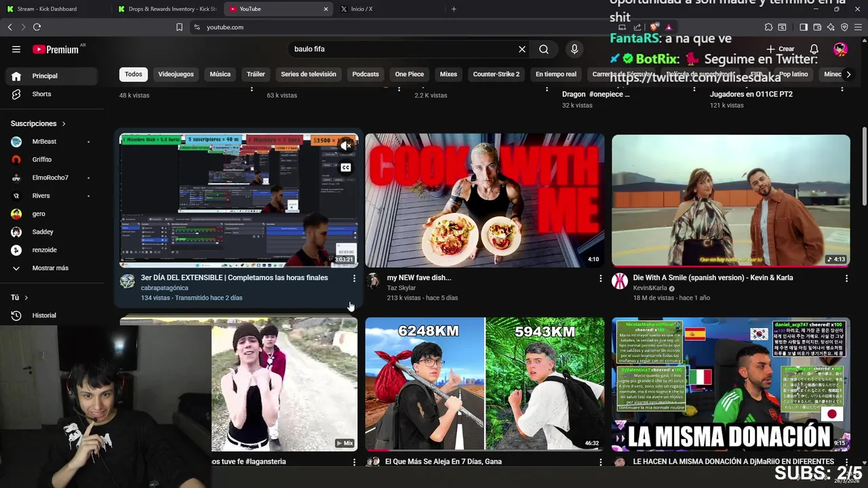Play the COOK WITH ME thumbnail
This screenshot has width=868, height=488.
pos(485,200)
